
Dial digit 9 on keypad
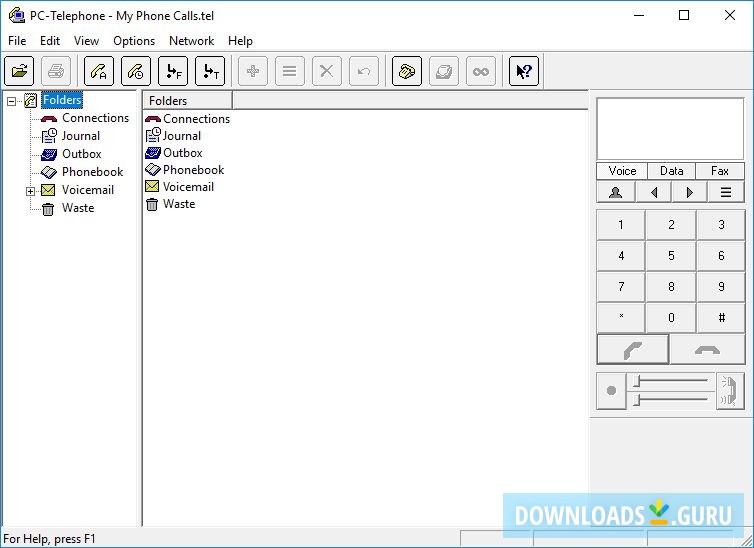[721, 287]
